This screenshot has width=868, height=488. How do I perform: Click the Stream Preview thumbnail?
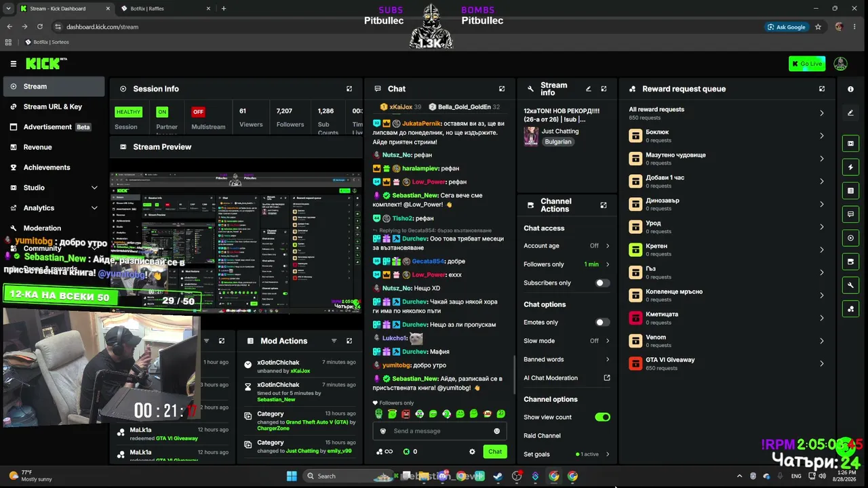click(236, 243)
